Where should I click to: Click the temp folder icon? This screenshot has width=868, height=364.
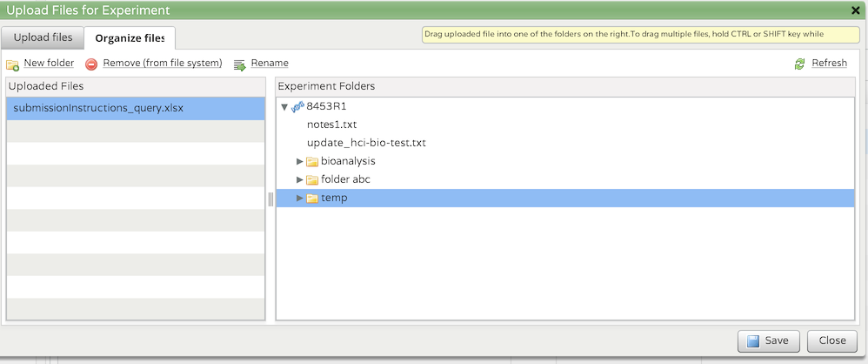[312, 199]
